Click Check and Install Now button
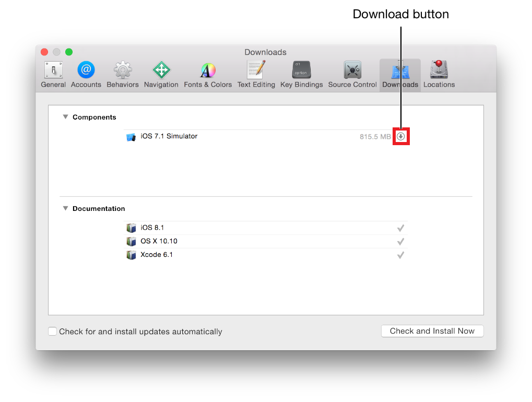This screenshot has width=532, height=402. (432, 331)
